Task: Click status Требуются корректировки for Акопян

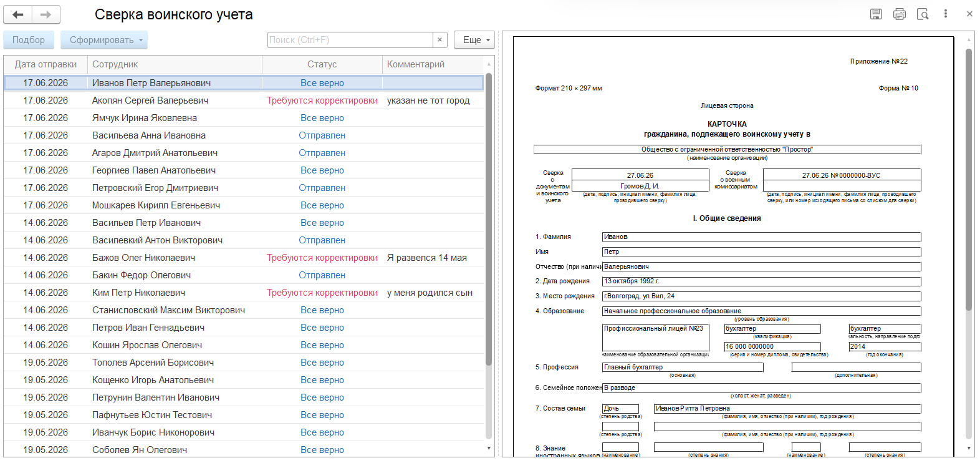Action: point(322,100)
